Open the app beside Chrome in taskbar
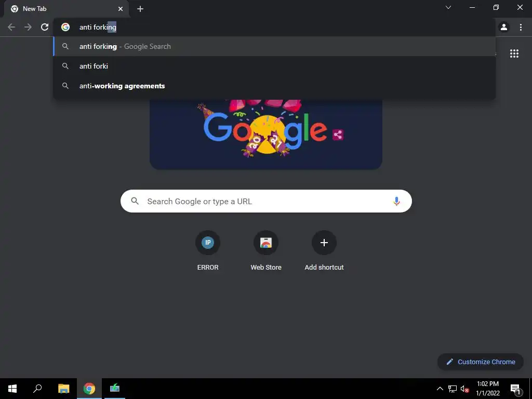 coord(115,389)
